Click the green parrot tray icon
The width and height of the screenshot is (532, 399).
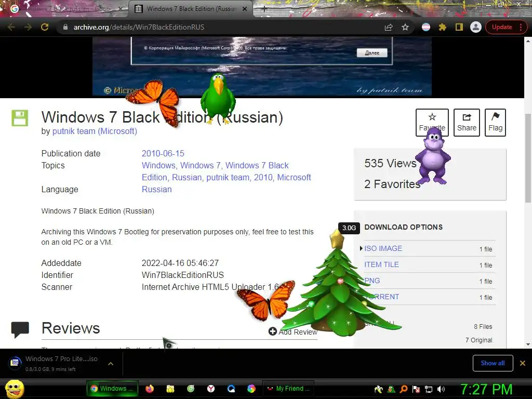coord(391,389)
